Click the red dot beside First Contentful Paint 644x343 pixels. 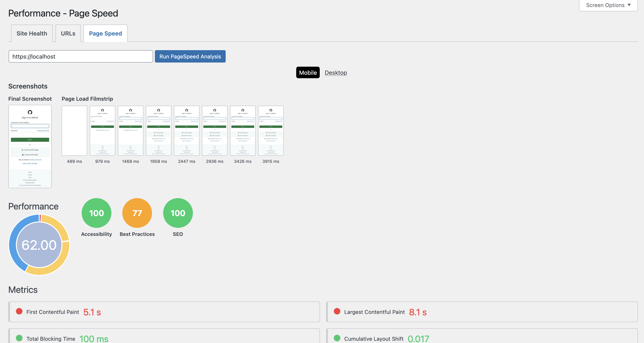click(19, 311)
